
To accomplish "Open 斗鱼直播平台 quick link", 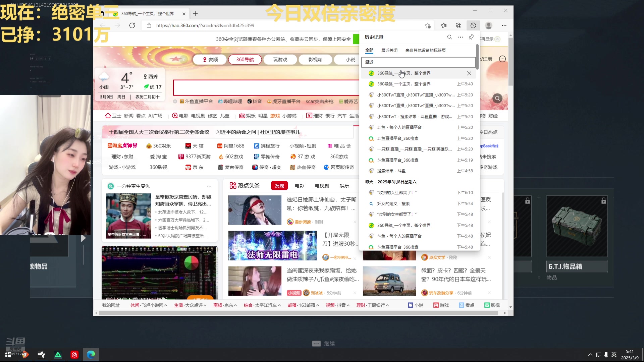I will [196, 102].
